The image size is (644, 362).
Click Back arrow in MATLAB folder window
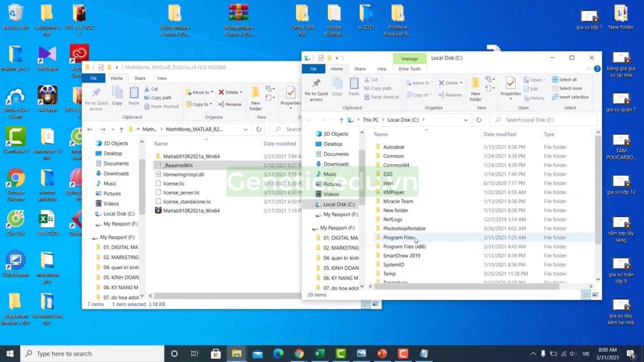point(90,129)
